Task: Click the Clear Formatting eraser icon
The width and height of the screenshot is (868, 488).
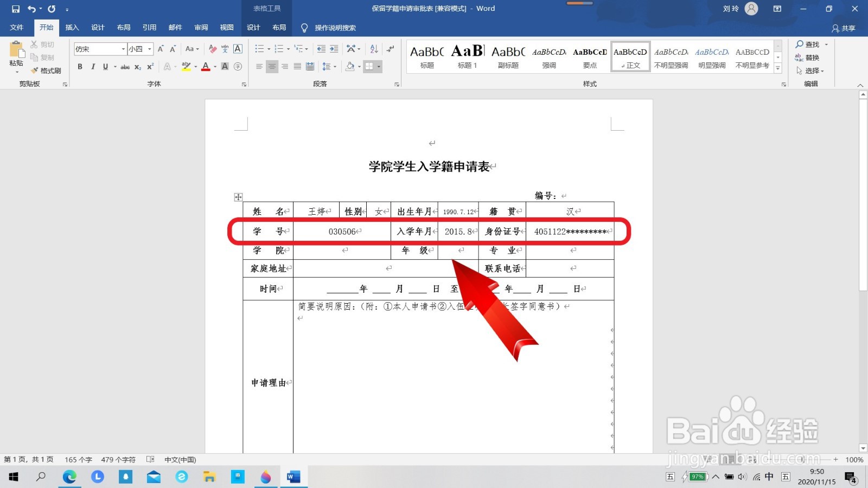Action: pos(213,49)
